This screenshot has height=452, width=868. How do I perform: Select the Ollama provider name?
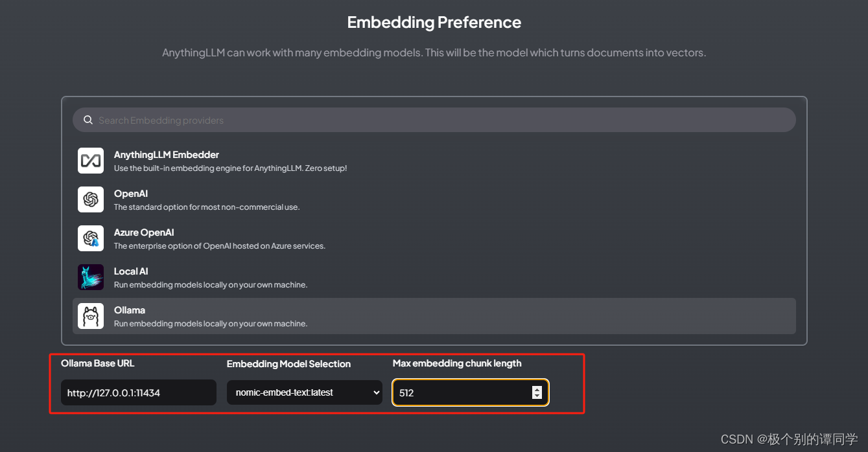pos(130,310)
